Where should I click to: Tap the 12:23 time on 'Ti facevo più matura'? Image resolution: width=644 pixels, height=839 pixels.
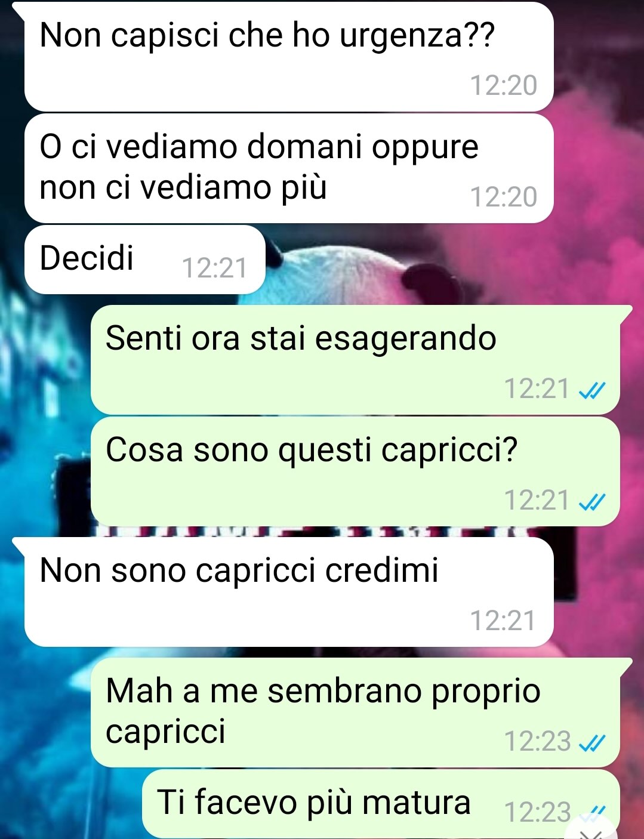(538, 812)
